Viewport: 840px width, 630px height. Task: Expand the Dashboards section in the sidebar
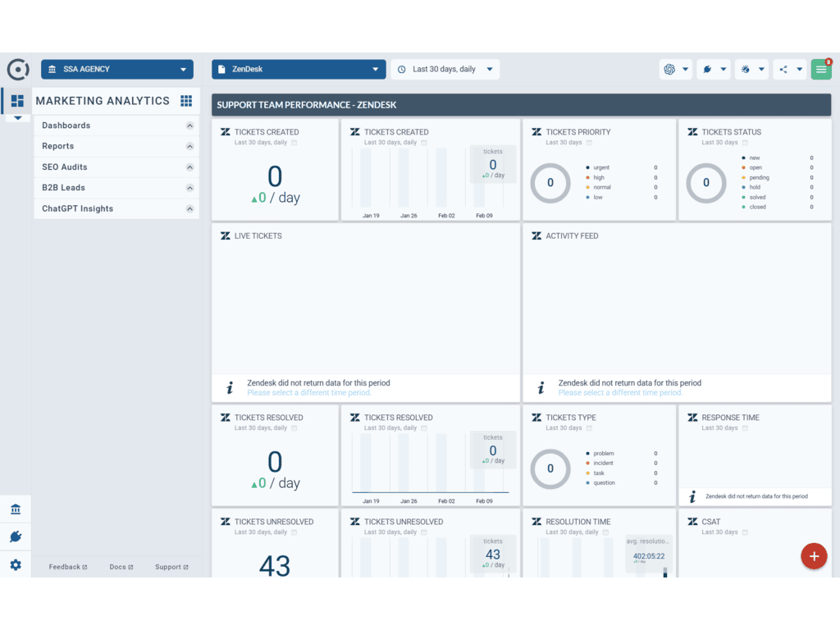click(x=115, y=125)
